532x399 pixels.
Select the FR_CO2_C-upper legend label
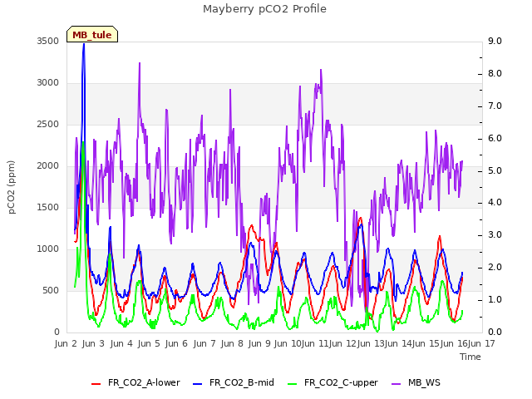341,382
